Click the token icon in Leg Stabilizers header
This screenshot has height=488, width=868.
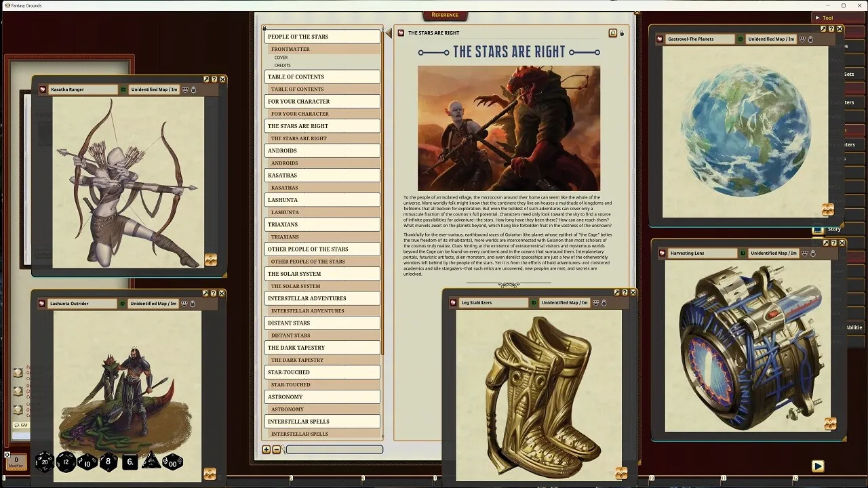[x=595, y=303]
